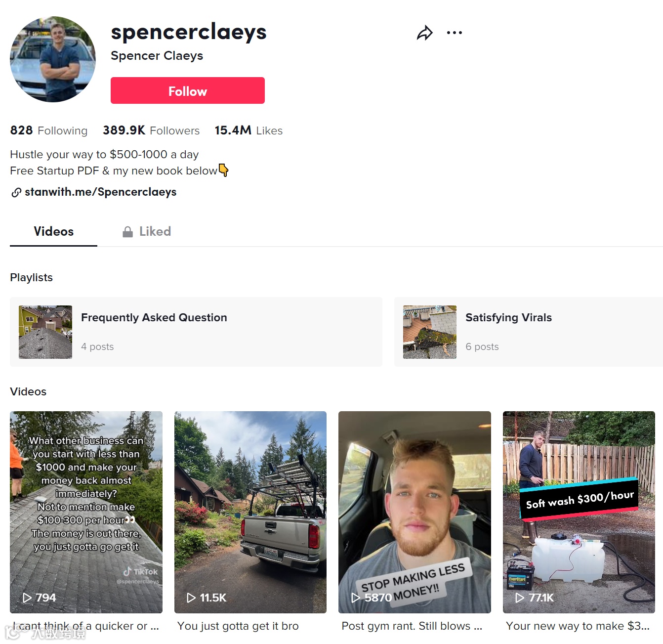
Task: View the 389.9K Followers list
Action: point(151,130)
